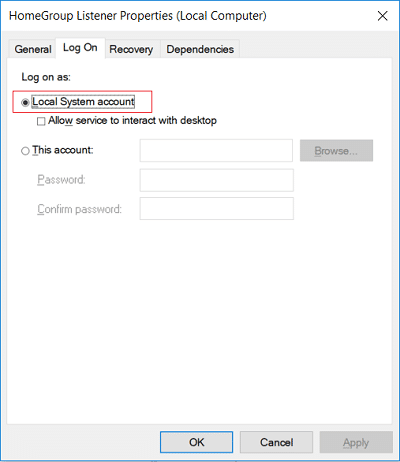View the Dependencies tab
400x462 pixels.
200,49
